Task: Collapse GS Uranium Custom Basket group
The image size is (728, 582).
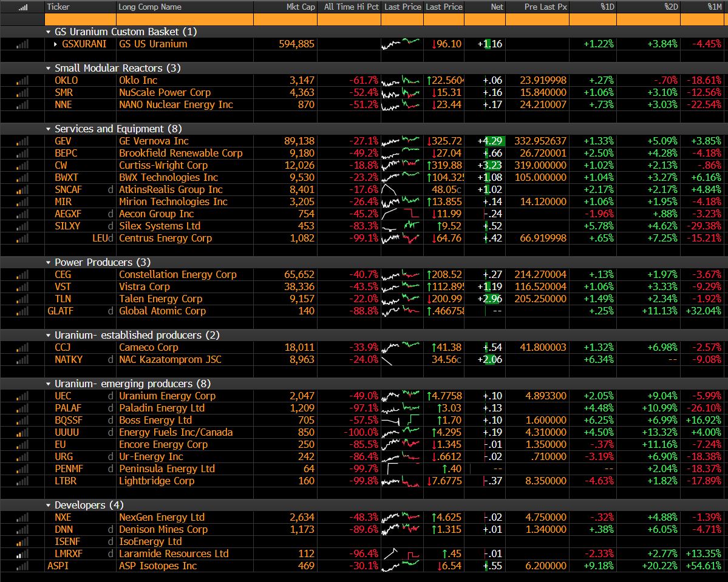Action: tap(49, 32)
